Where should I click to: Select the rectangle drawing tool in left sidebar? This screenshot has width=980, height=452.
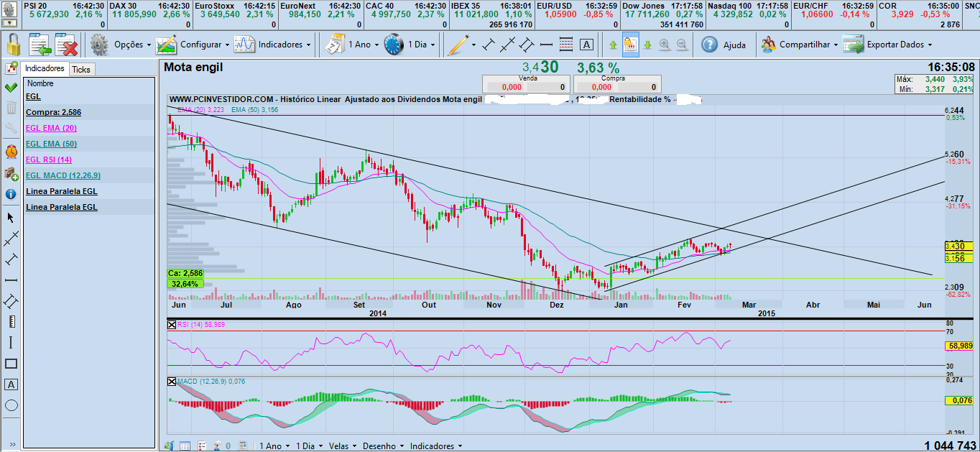[x=11, y=364]
